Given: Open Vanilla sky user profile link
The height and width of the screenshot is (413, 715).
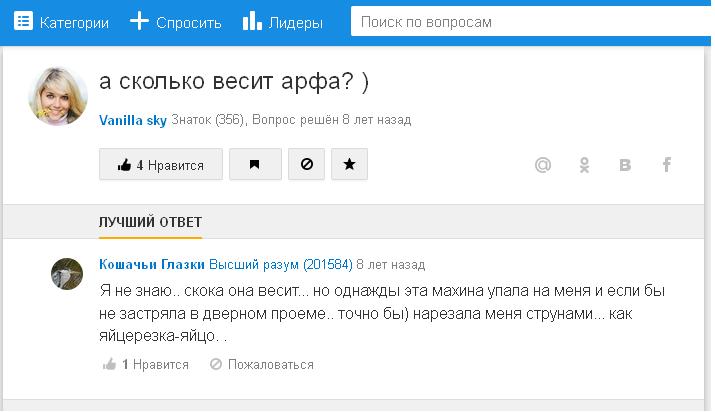Looking at the screenshot, I should pos(133,120).
